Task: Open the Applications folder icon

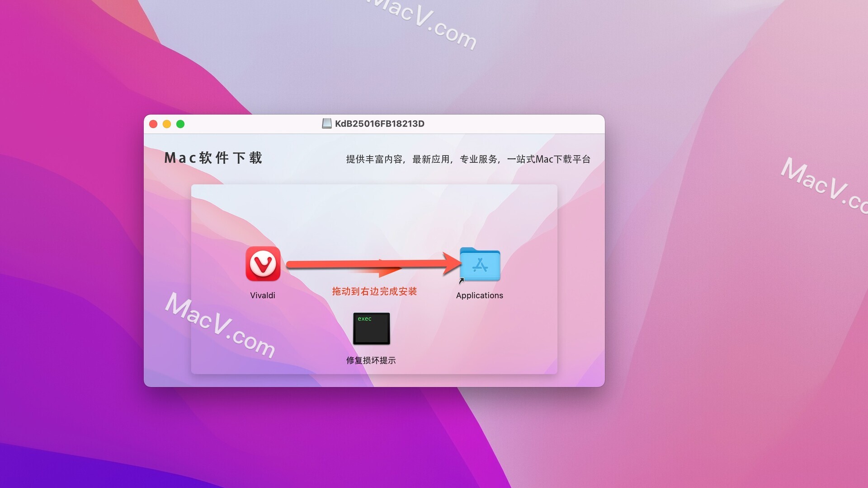Action: [480, 266]
